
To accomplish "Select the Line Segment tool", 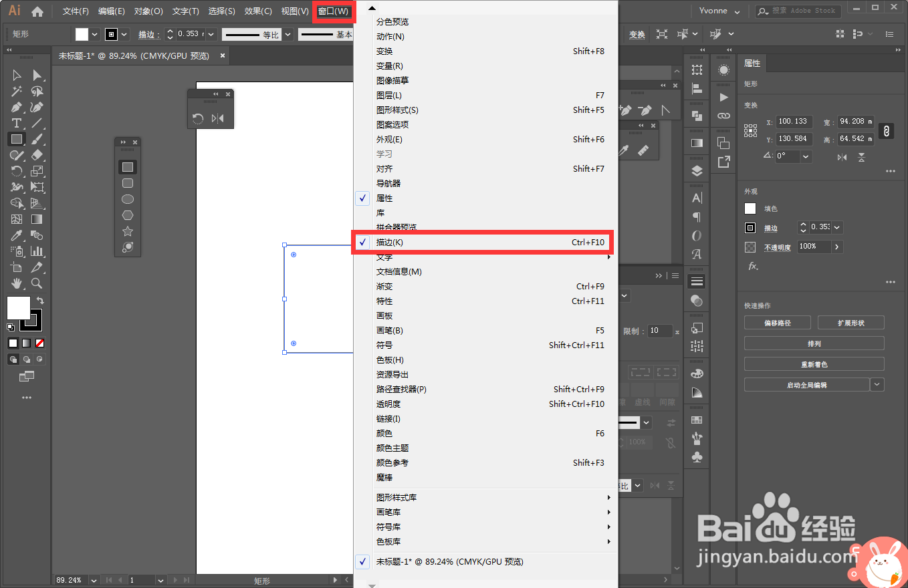I will click(x=37, y=123).
